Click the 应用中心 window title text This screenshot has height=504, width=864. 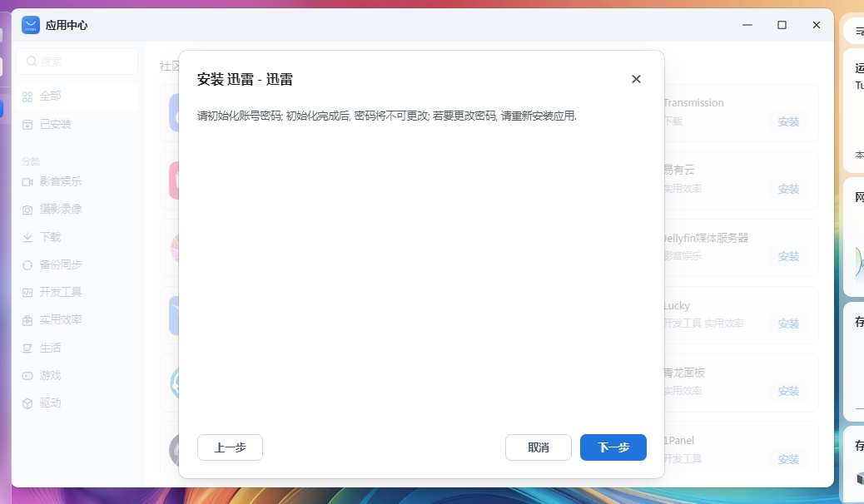pyautogui.click(x=66, y=25)
